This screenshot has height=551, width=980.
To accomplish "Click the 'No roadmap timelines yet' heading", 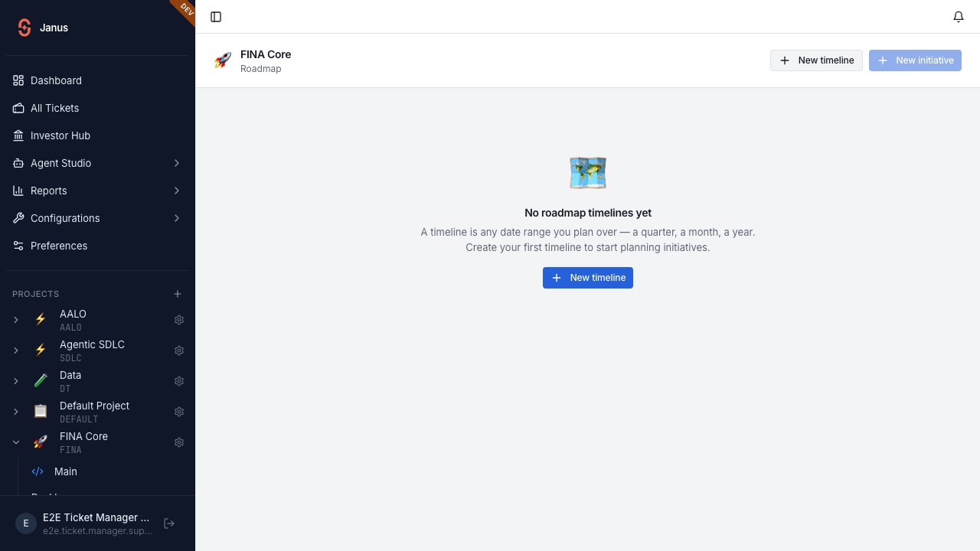I will coord(588,213).
